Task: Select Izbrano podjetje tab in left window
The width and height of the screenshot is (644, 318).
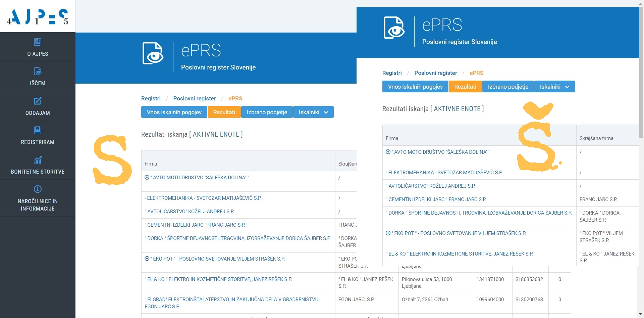Action: click(x=267, y=112)
